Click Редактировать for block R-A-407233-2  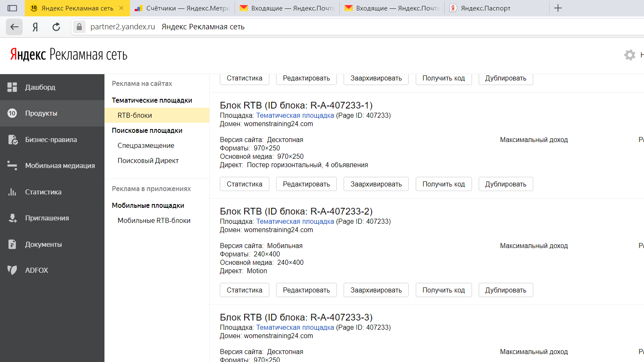pyautogui.click(x=306, y=290)
